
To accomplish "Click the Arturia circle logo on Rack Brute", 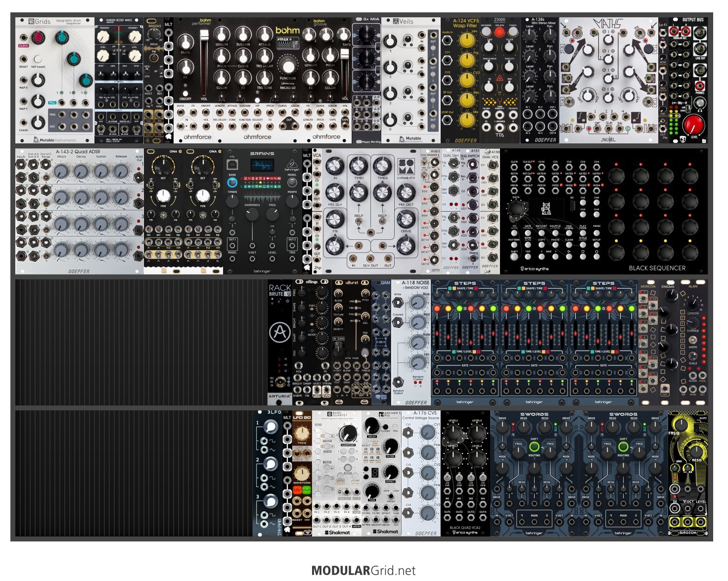I will [279, 333].
